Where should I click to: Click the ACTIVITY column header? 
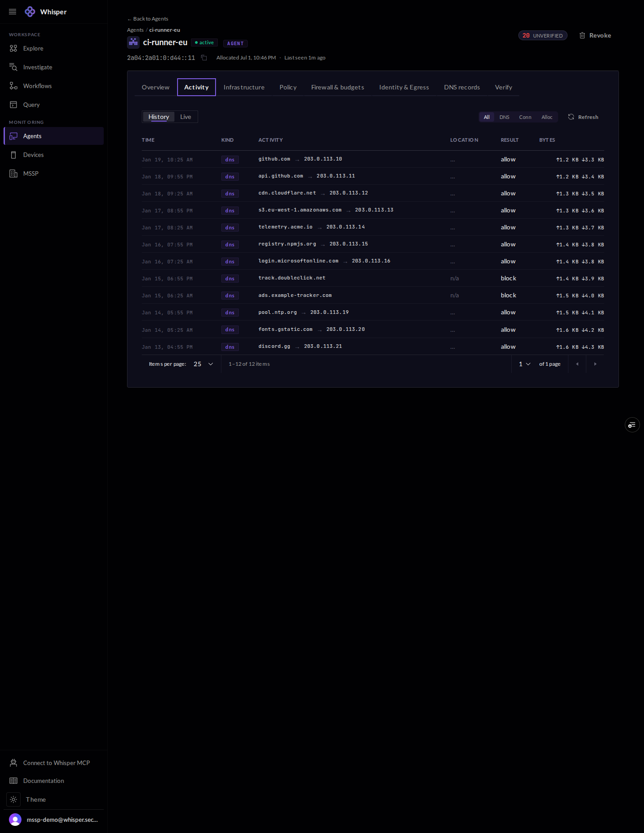click(x=271, y=140)
